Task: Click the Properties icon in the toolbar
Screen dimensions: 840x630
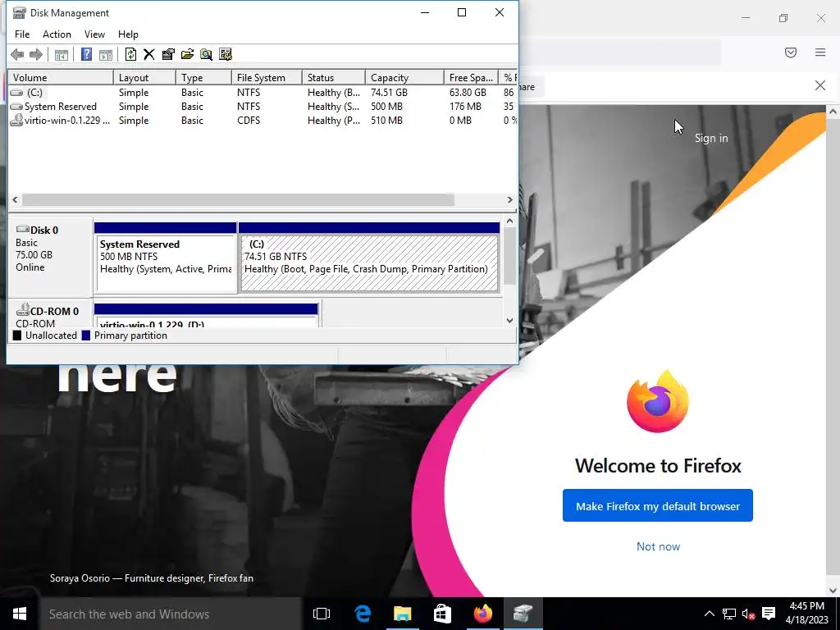Action: tap(168, 54)
